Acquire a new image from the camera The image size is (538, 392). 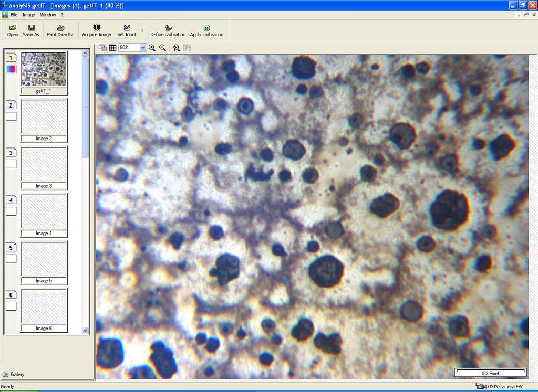tap(97, 30)
